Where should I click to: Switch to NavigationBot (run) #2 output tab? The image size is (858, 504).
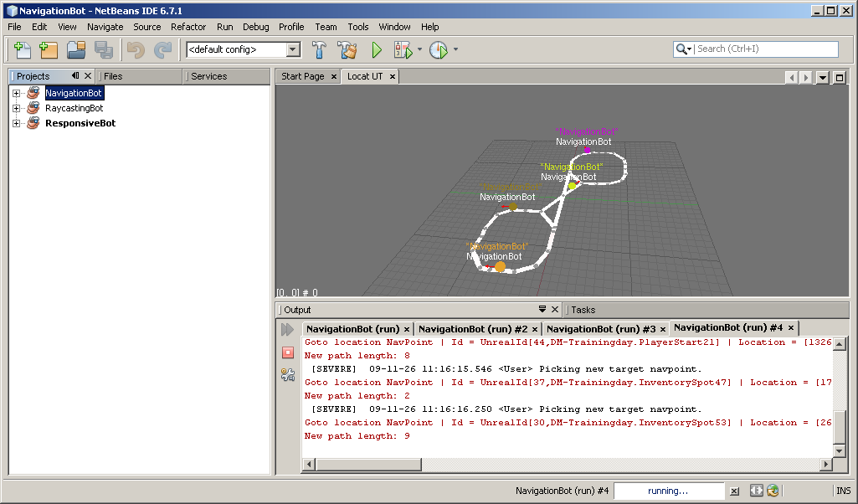pyautogui.click(x=473, y=329)
